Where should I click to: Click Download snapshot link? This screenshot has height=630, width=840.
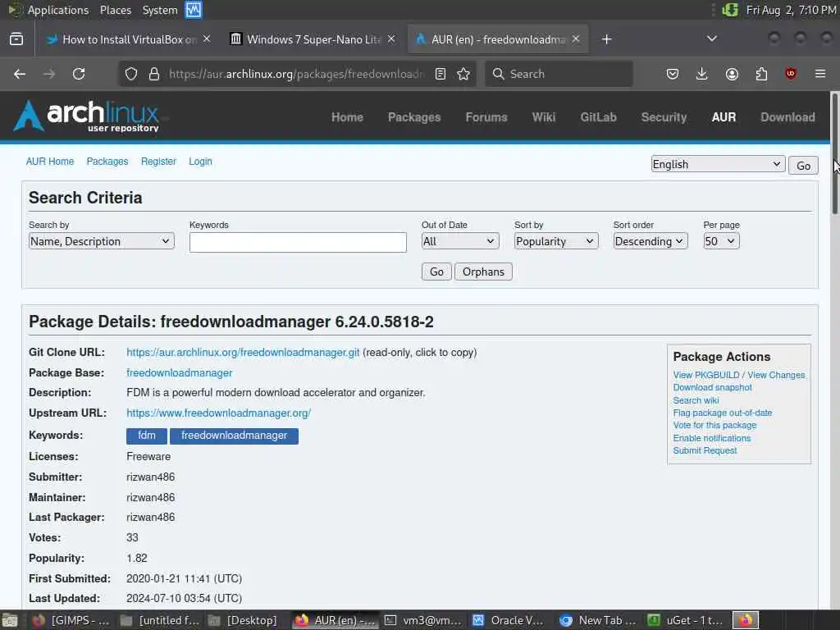[x=713, y=387]
